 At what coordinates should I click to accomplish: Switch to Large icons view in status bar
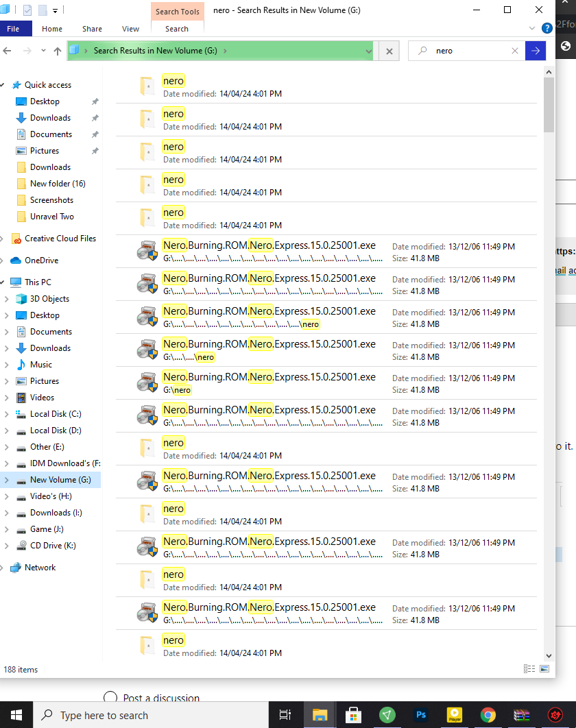[x=544, y=668]
